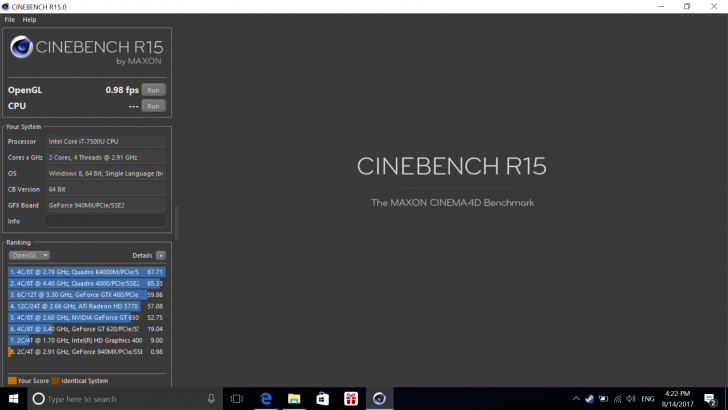Click the Cinebench icon in the taskbar

[x=379, y=398]
